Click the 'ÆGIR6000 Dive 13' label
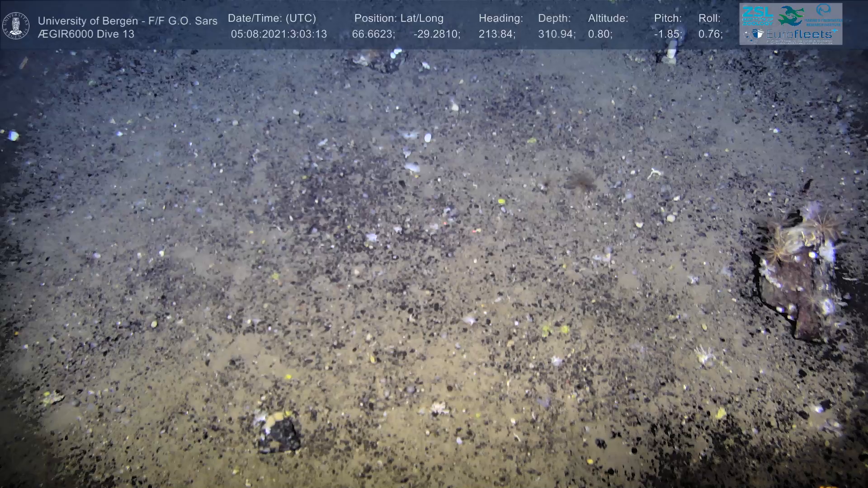Image resolution: width=868 pixels, height=488 pixels. coord(86,34)
